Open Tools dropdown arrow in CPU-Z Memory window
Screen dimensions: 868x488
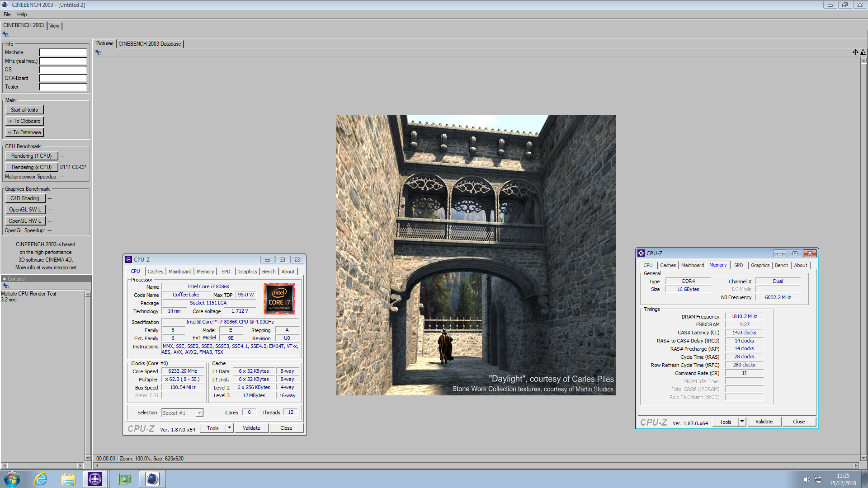pyautogui.click(x=742, y=422)
